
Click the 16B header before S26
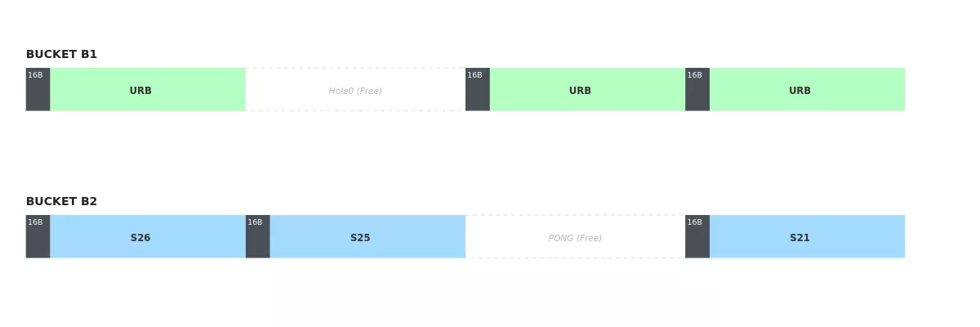click(38, 236)
